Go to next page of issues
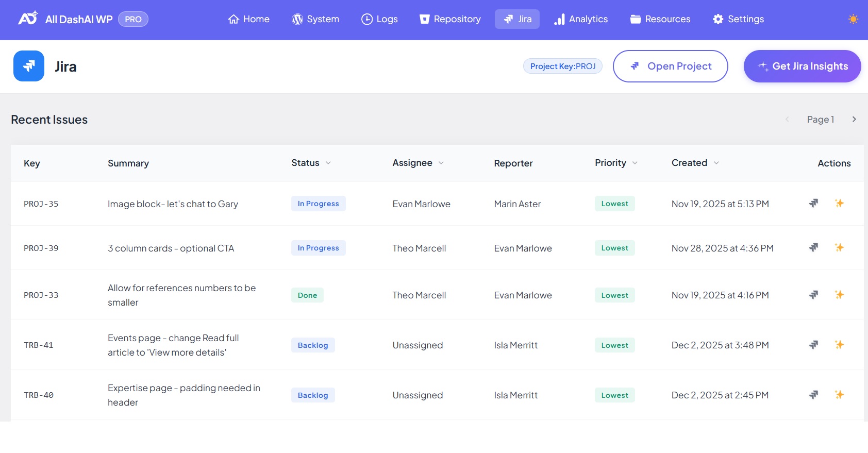868x453 pixels. (x=854, y=119)
